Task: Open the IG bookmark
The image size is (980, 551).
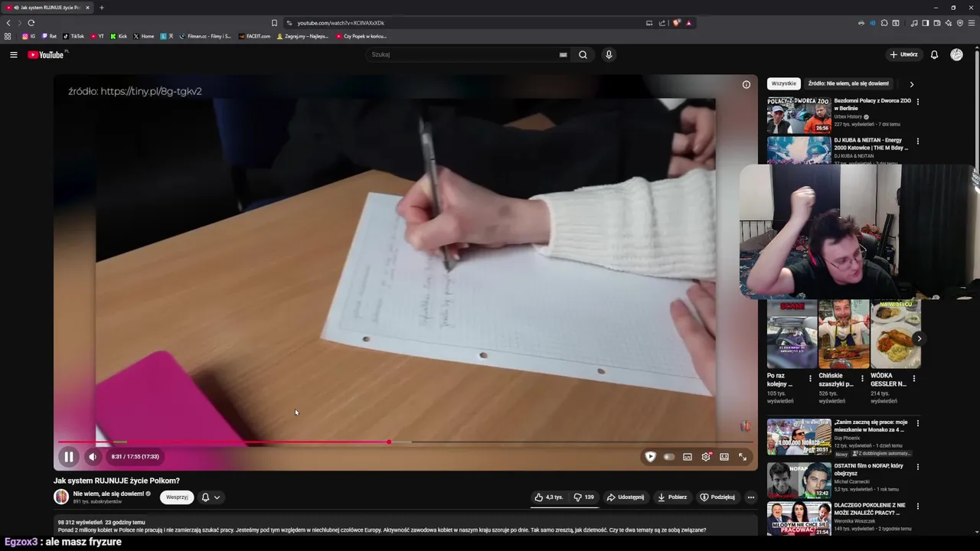Action: click(28, 36)
